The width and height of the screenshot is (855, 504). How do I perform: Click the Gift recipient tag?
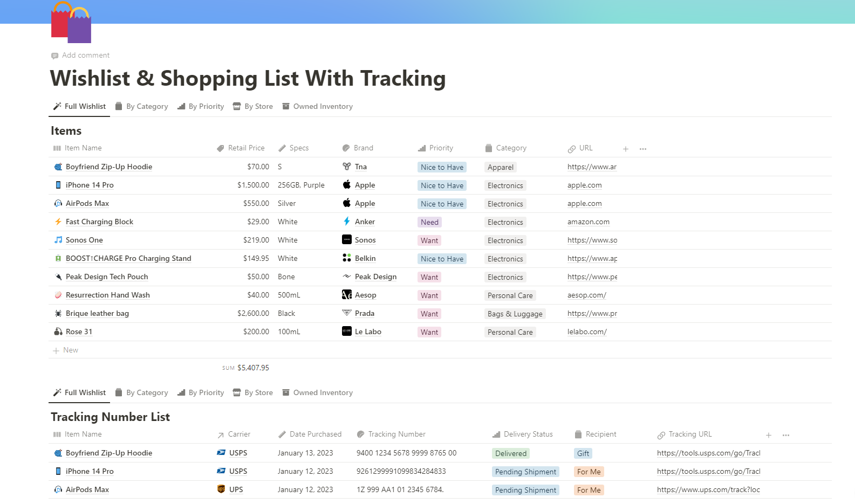pyautogui.click(x=583, y=453)
